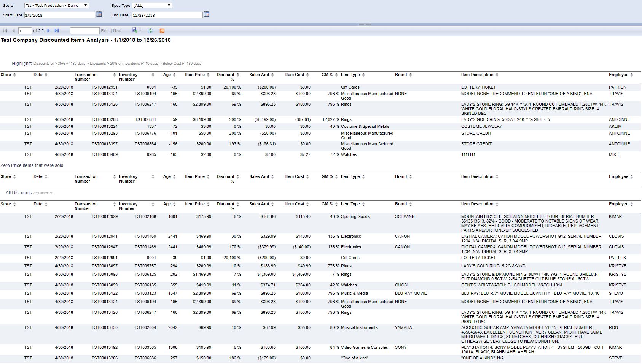Sort All Discounts table by Date
Image resolution: width=642 pixels, height=364 pixels.
[46, 204]
